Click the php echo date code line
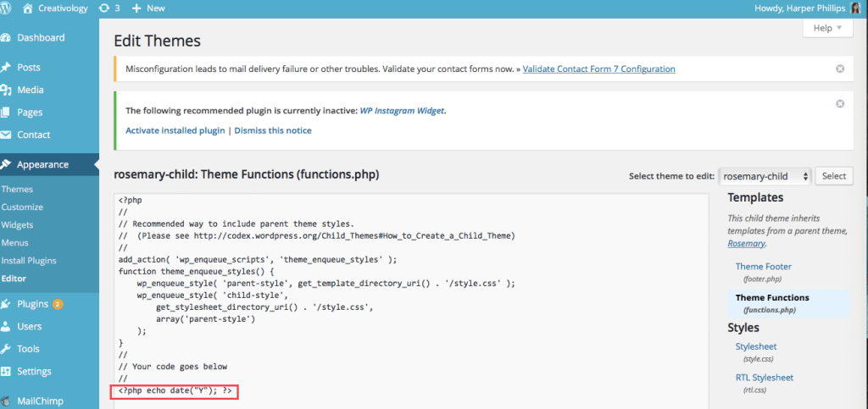 tap(175, 390)
